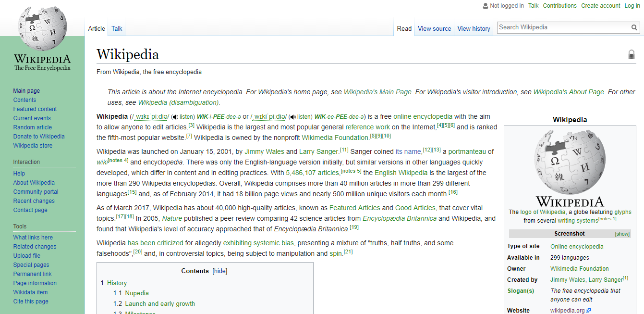The height and width of the screenshot is (314, 644).
Task: Follow the Nature journal link
Action: [x=172, y=218]
